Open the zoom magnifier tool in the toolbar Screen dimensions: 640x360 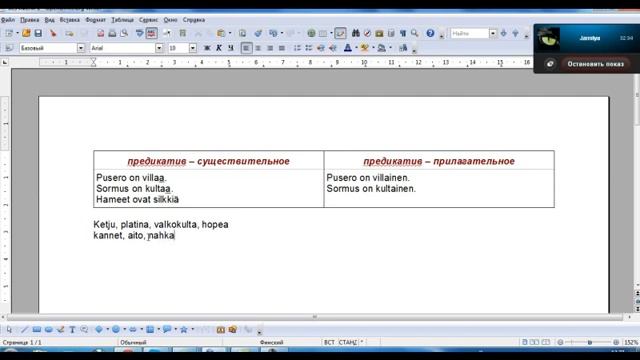tap(415, 33)
